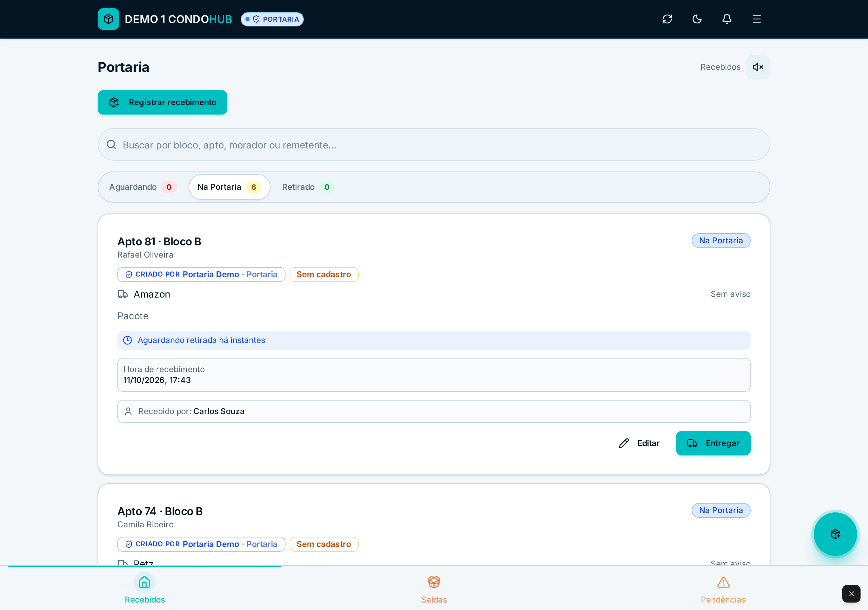This screenshot has height=610, width=868.
Task: Click Na Portaria status badge on Apto 74
Action: coord(721,510)
